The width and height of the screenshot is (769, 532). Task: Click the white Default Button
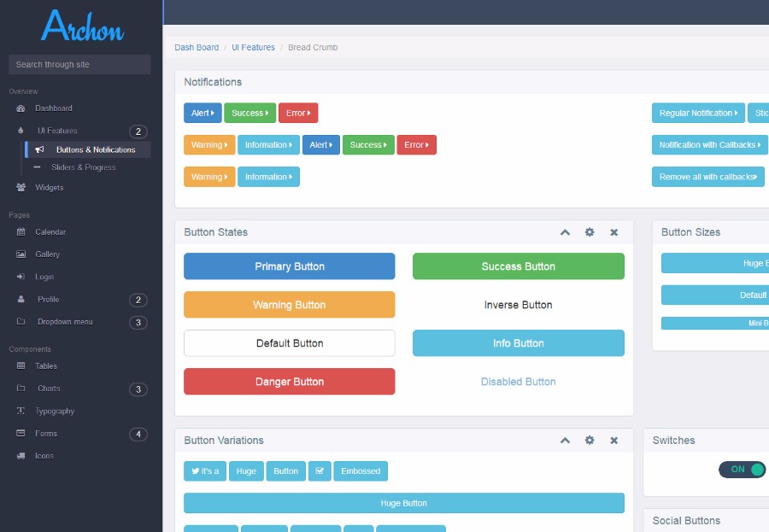coord(290,343)
